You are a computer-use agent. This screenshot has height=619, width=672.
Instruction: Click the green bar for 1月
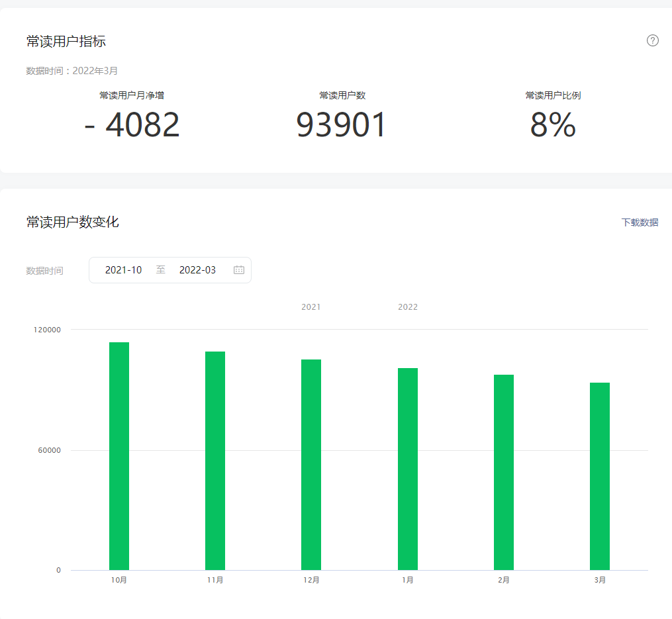(x=408, y=469)
